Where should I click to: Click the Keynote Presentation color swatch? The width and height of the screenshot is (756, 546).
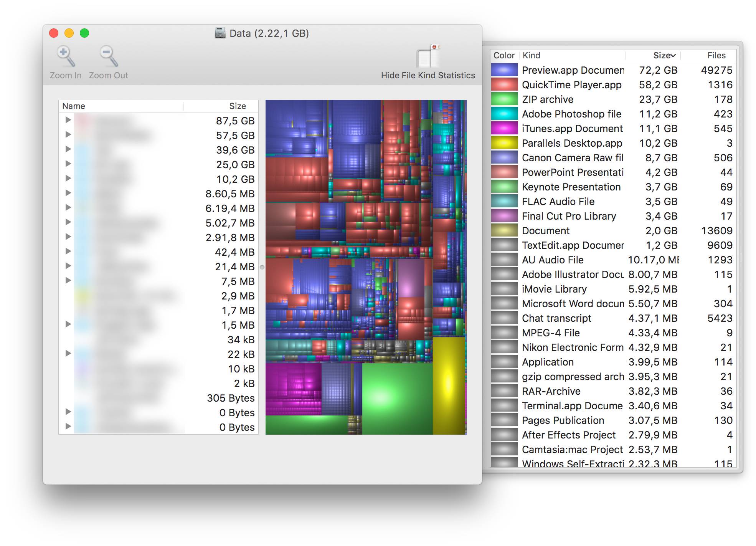coord(505,187)
